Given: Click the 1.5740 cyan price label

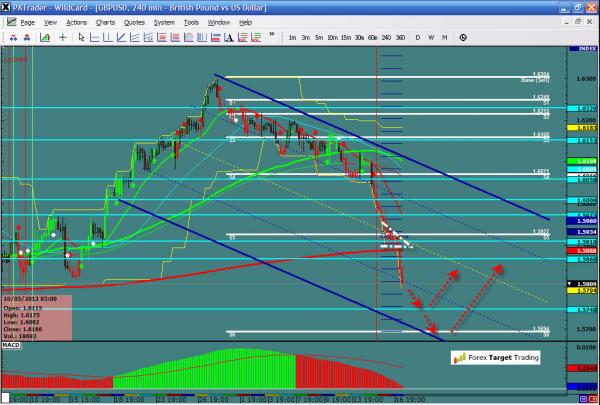Looking at the screenshot, I should point(583,310).
